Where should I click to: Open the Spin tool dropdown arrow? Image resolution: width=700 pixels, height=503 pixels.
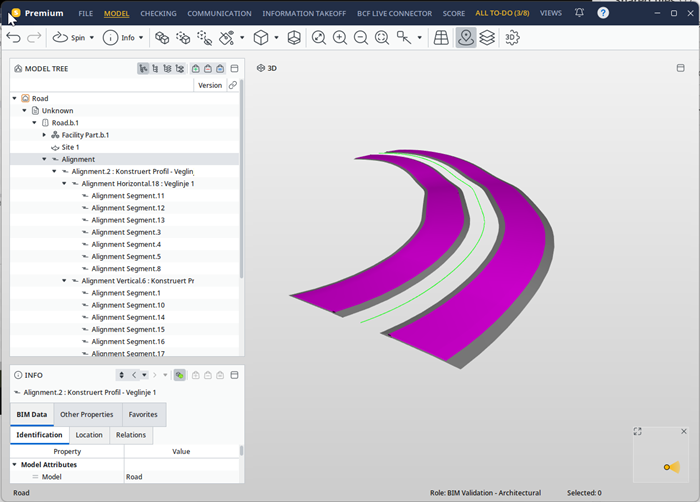point(92,38)
